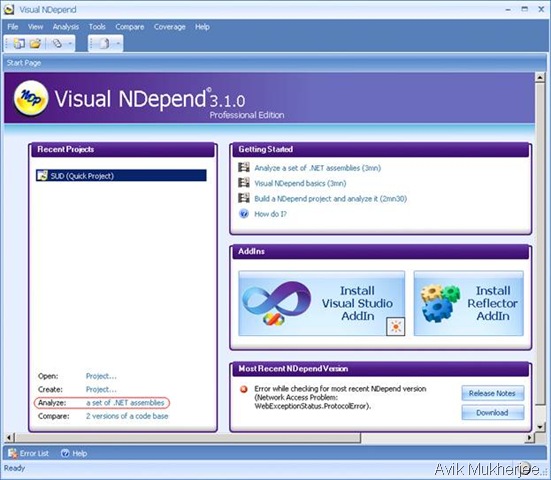Click Analyze a set of .NET assemblies link
Image resolution: width=551 pixels, height=480 pixels.
[x=125, y=403]
